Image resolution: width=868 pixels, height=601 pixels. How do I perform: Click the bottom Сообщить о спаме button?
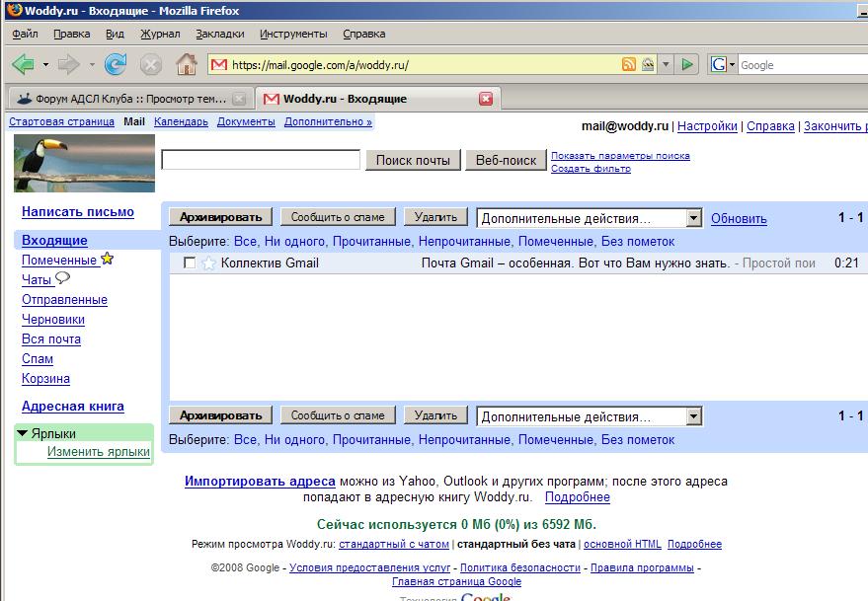(338, 415)
